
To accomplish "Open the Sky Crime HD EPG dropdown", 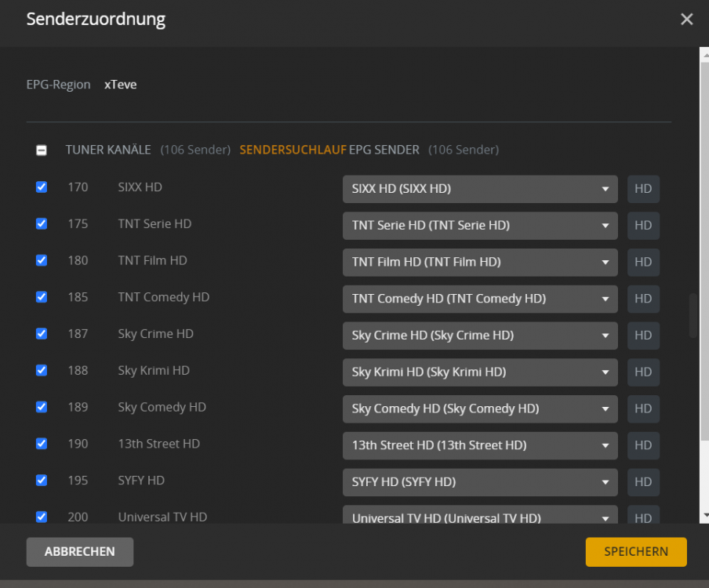I will (x=480, y=336).
